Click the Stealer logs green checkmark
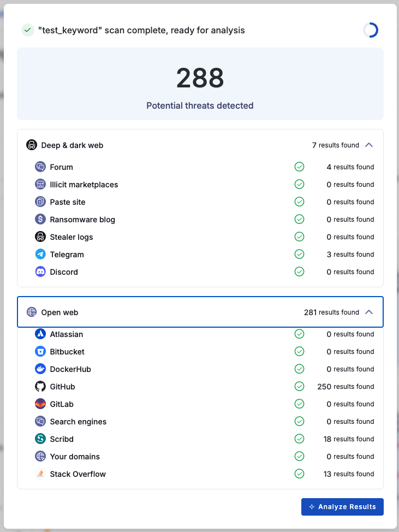399x532 pixels. (299, 237)
